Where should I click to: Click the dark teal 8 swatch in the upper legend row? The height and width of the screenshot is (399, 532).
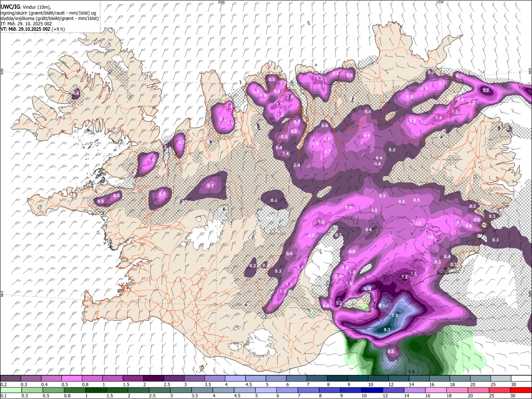[337, 379]
